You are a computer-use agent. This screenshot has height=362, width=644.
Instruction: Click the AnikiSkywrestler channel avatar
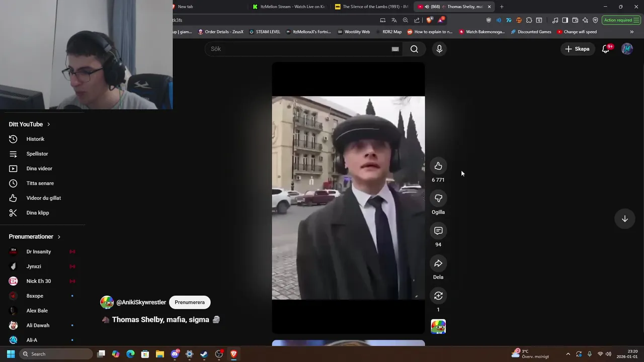tap(107, 302)
